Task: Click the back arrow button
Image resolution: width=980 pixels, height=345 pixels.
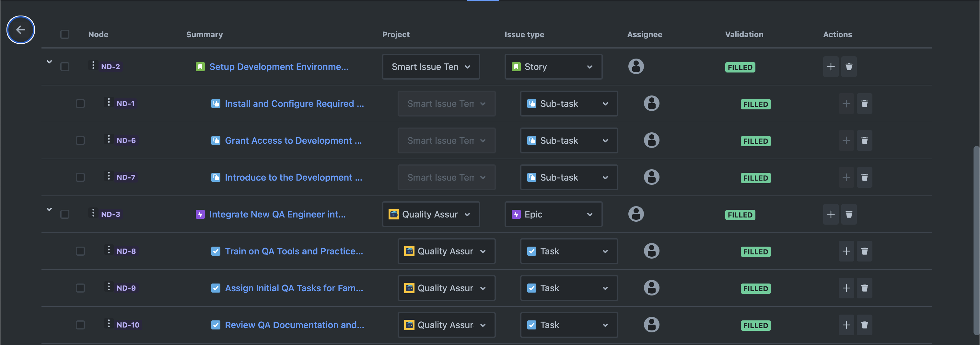Action: [20, 30]
